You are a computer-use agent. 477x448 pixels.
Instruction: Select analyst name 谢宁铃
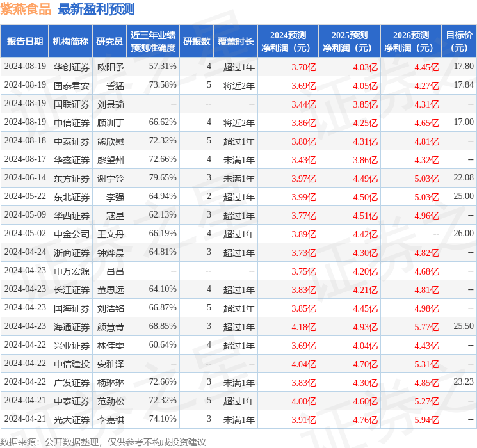(110, 179)
